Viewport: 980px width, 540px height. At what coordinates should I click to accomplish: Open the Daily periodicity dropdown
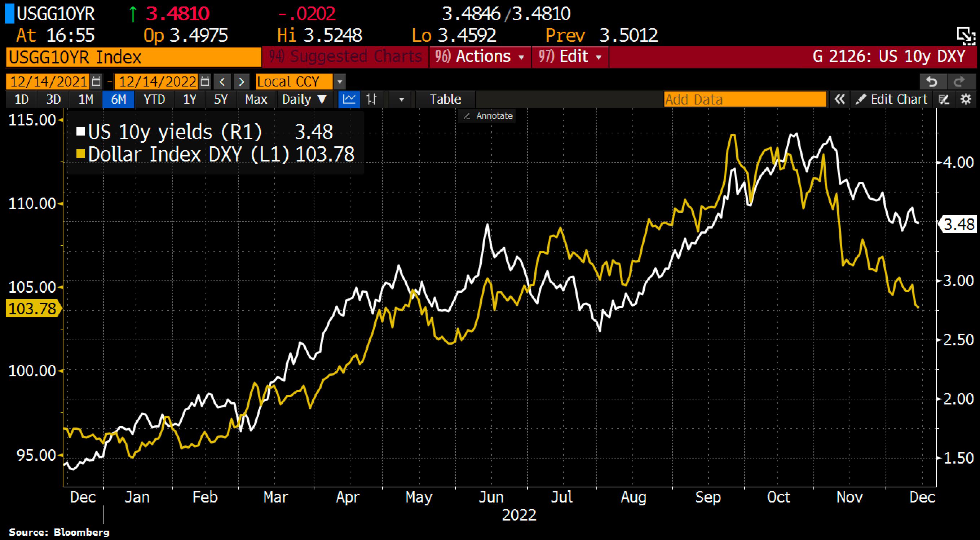(x=304, y=99)
